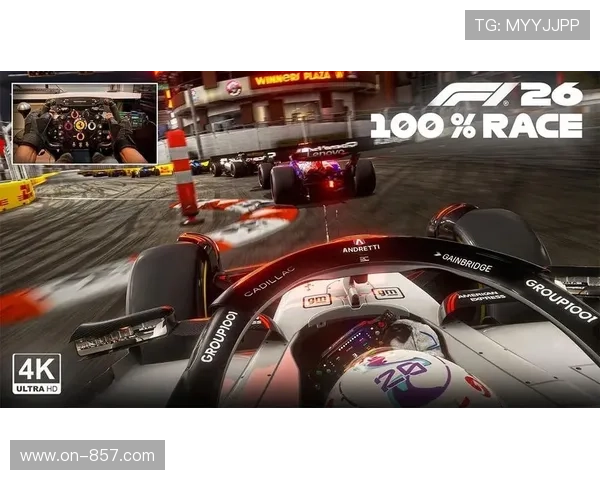
Task: Click the Winners Plaza neon sign
Action: pos(298,78)
